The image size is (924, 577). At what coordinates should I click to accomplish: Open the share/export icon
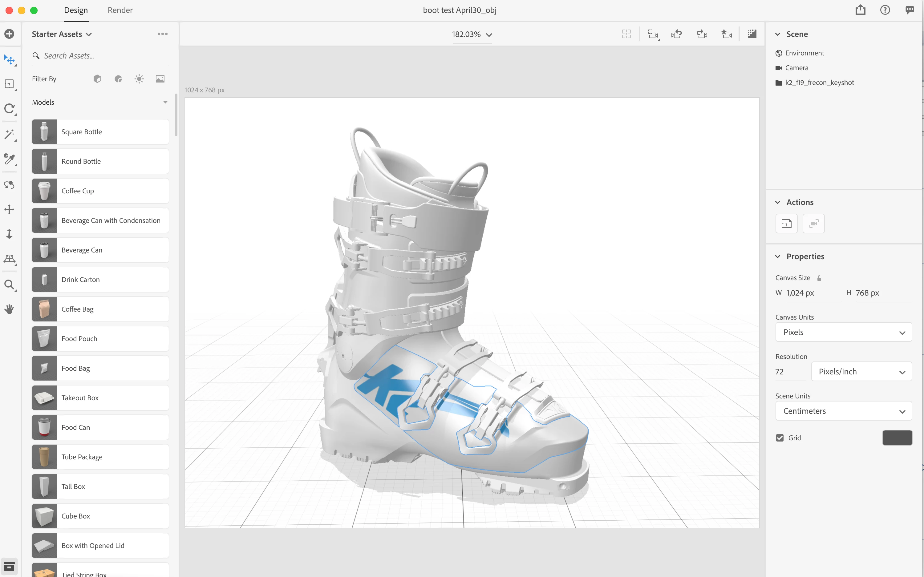[x=860, y=10]
